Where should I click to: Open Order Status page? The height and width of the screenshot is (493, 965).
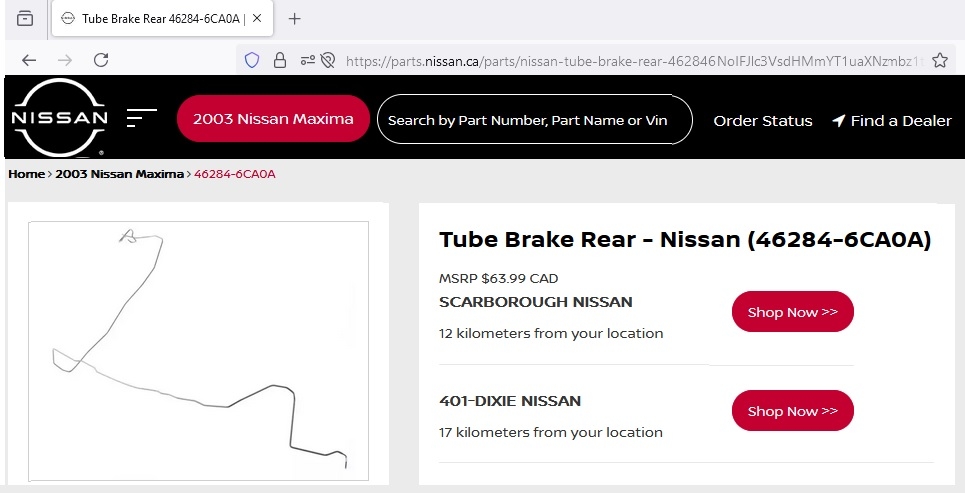(763, 121)
